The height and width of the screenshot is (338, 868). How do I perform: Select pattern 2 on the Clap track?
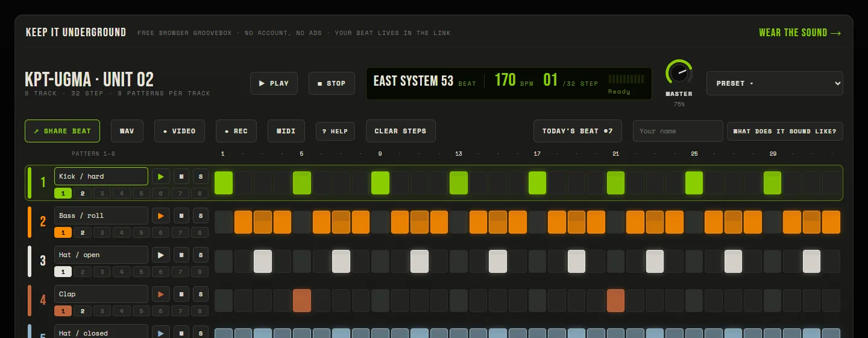[83, 311]
